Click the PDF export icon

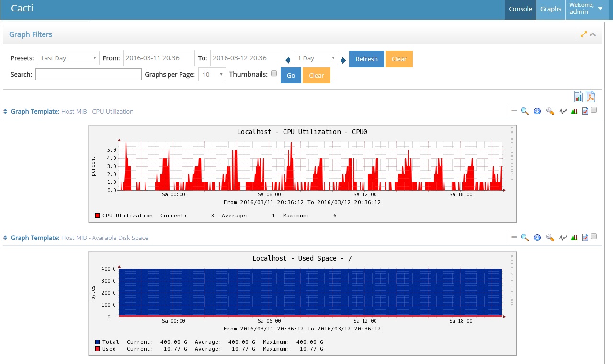590,97
